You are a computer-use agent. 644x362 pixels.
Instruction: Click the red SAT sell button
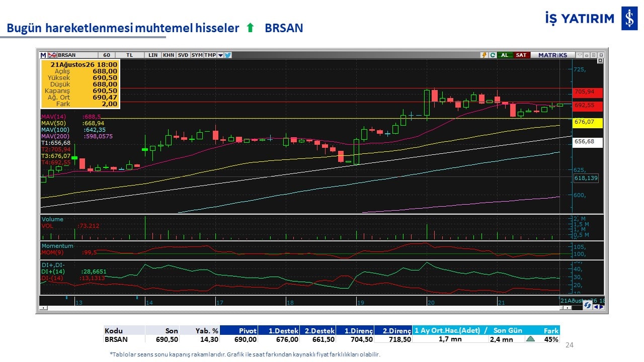(x=522, y=55)
